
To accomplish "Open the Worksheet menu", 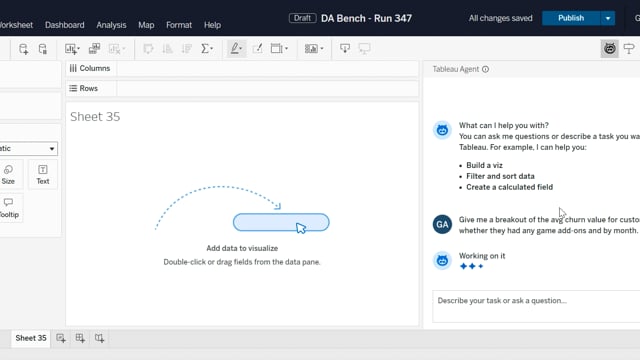I will [16, 25].
